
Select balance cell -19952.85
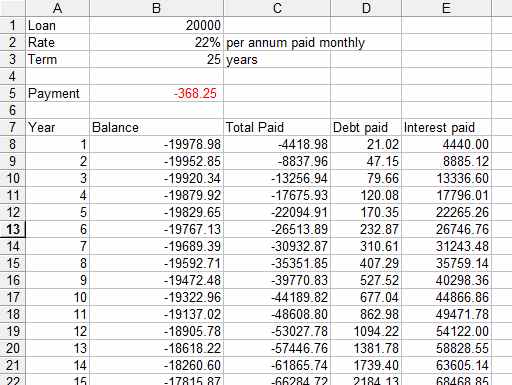156,161
